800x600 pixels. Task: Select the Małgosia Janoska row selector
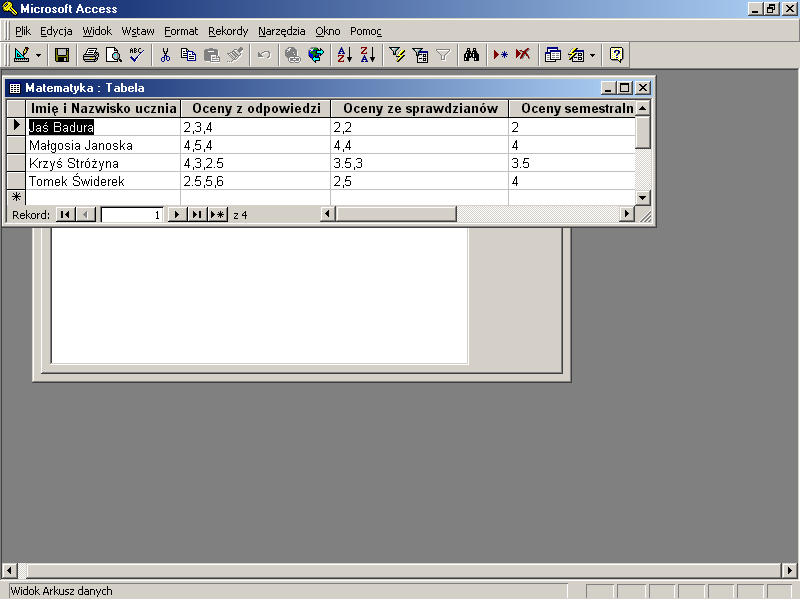pyautogui.click(x=15, y=145)
